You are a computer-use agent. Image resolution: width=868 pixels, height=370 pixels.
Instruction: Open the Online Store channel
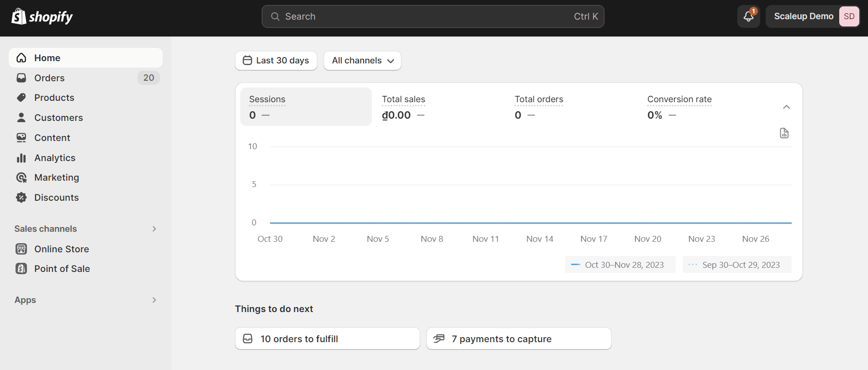pos(85,249)
